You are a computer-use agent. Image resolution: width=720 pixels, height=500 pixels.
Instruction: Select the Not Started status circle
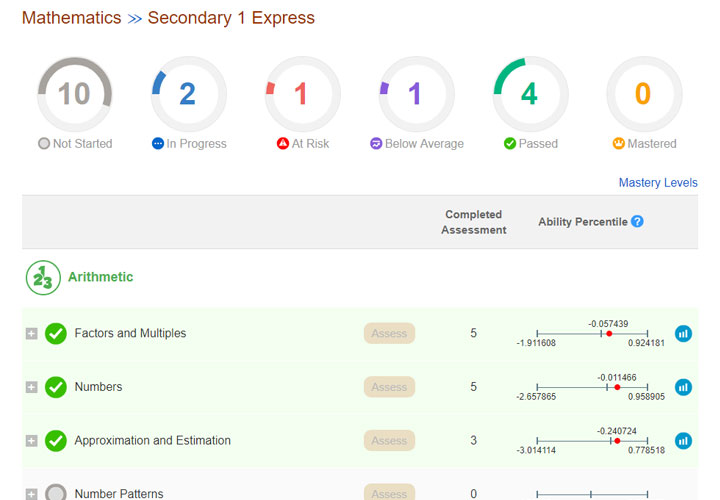click(x=75, y=94)
